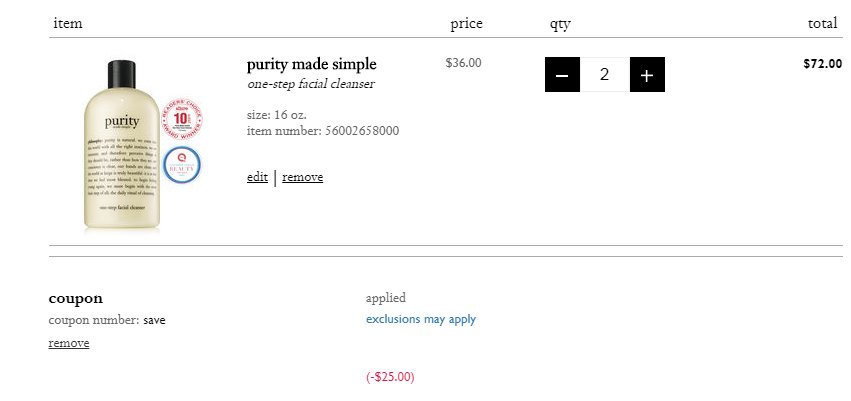Click the Allure readers' choice award badge

click(x=183, y=118)
